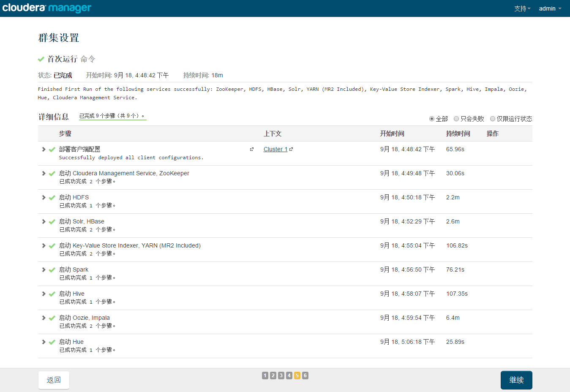Go to wizard page 1
Viewport: 570px width, 392px height.
265,376
